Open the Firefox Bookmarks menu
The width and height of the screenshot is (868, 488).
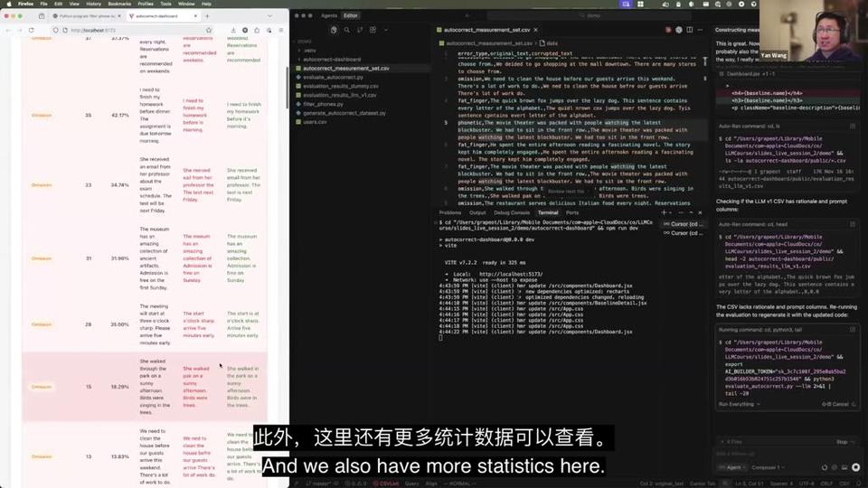119,4
